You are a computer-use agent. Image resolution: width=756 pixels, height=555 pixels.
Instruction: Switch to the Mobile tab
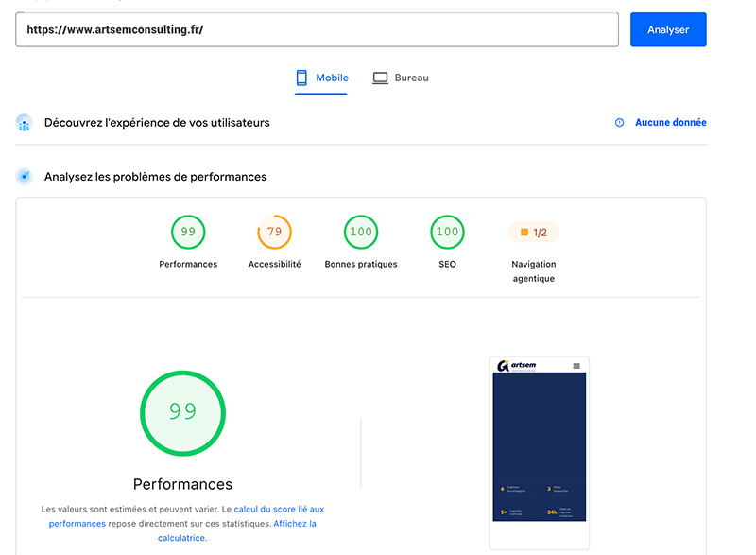[x=321, y=78]
